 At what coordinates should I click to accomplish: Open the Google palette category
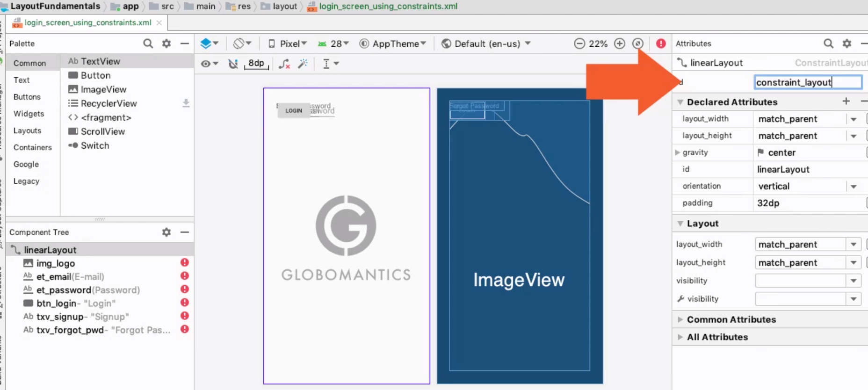click(x=26, y=164)
